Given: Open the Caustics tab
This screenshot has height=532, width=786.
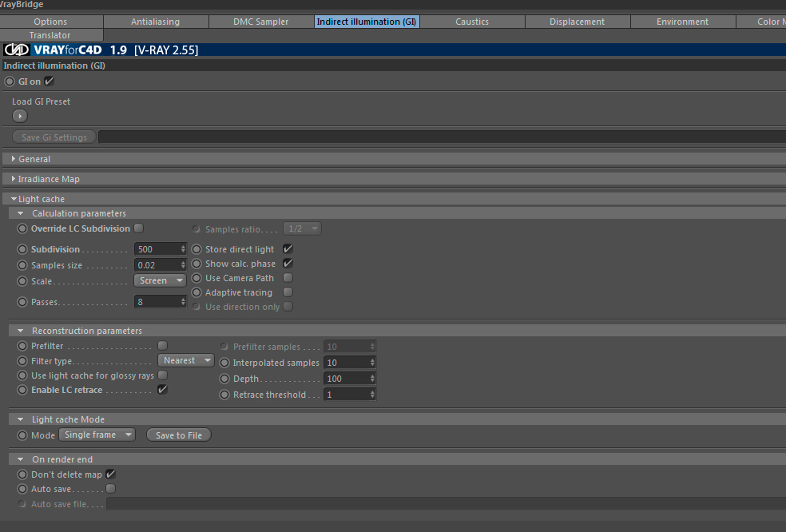Looking at the screenshot, I should click(x=472, y=22).
